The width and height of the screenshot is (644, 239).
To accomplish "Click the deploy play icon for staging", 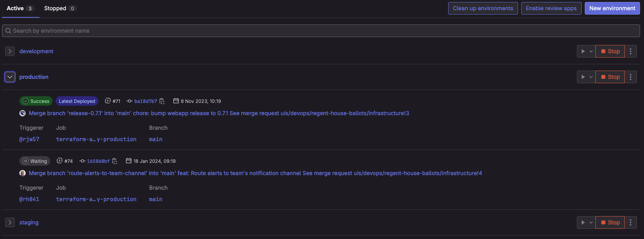I will point(583,222).
